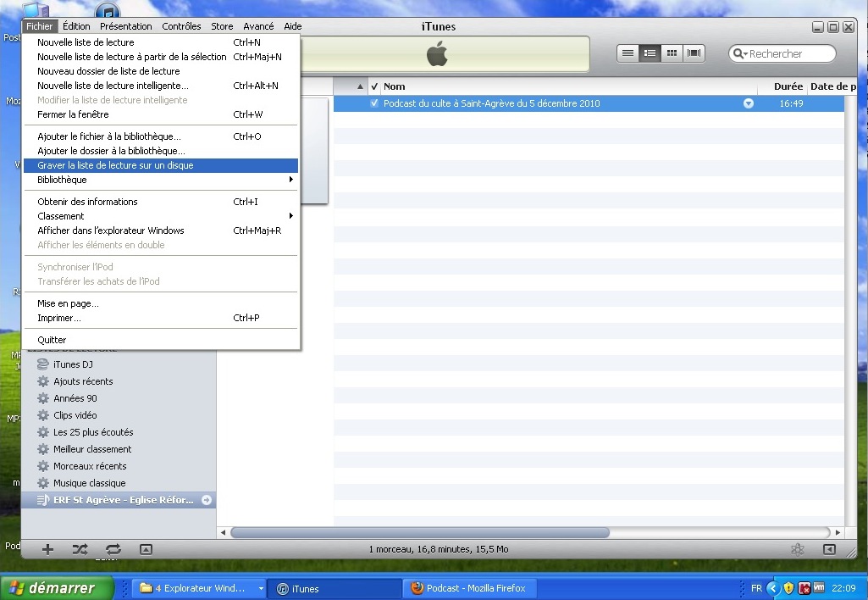This screenshot has width=868, height=600.
Task: Choose Graver la liste de lecture sur un disque
Action: tap(161, 165)
